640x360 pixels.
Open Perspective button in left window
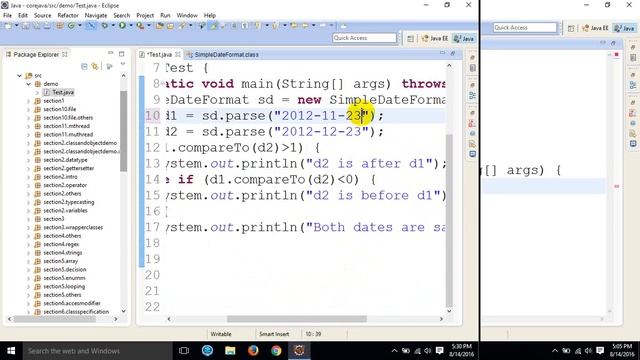[410, 38]
